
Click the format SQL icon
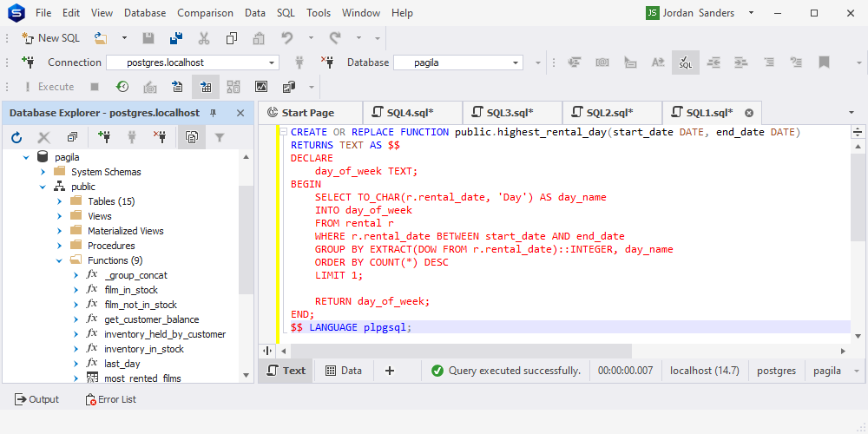575,62
